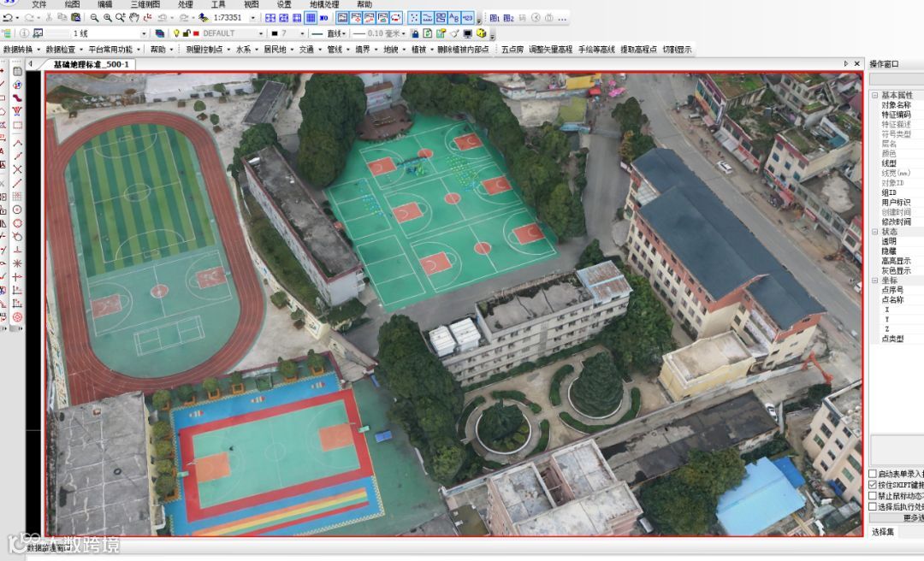Toggle the 选择后执行 checkbox

click(873, 507)
